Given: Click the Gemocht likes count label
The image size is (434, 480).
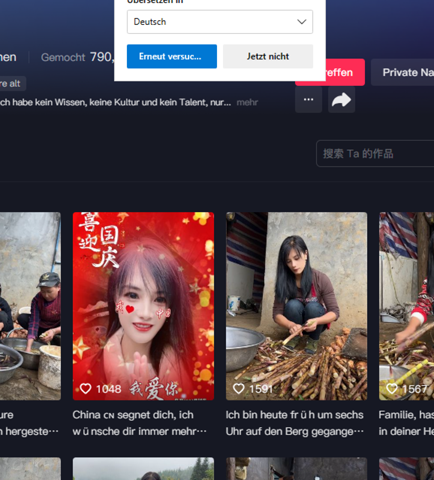Looking at the screenshot, I should point(63,57).
